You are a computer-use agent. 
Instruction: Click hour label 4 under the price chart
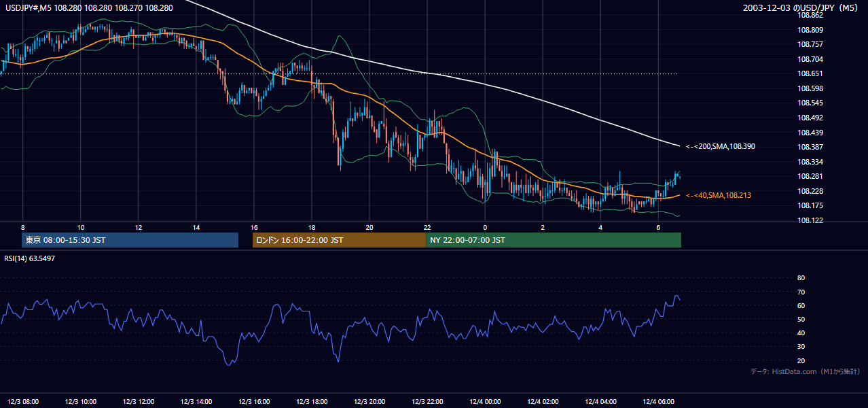click(600, 227)
